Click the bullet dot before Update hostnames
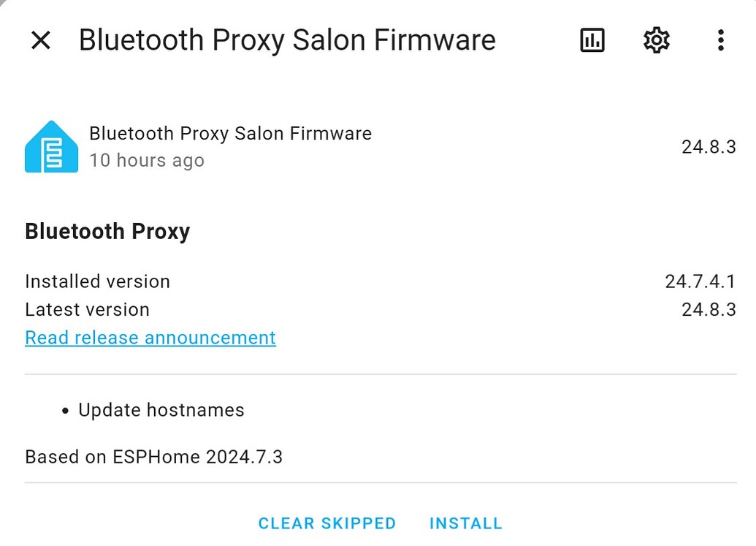 click(66, 411)
